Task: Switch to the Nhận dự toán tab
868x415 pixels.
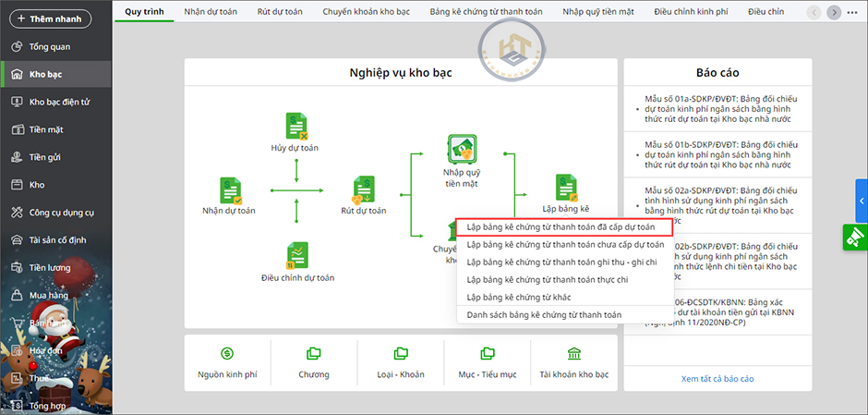Action: pos(209,11)
